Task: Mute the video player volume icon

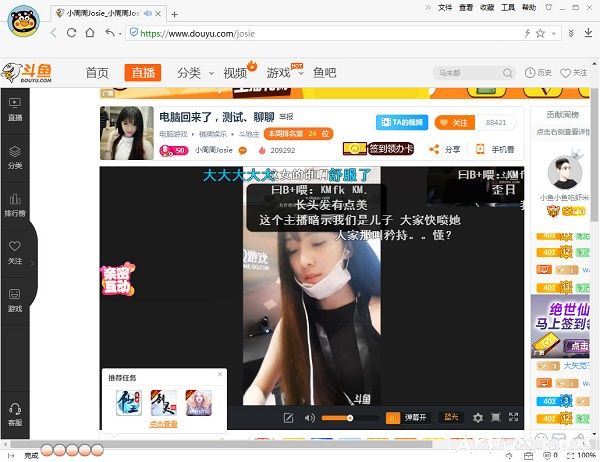Action: point(310,417)
